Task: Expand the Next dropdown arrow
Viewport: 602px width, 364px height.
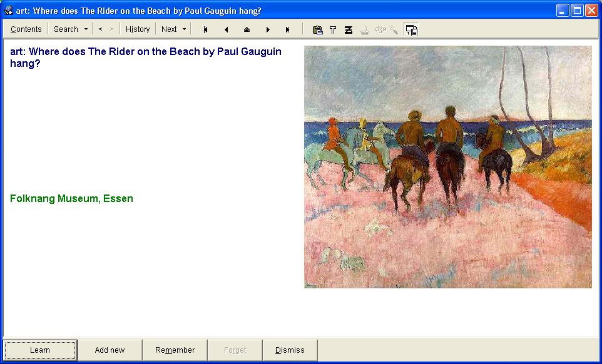Action: [184, 29]
